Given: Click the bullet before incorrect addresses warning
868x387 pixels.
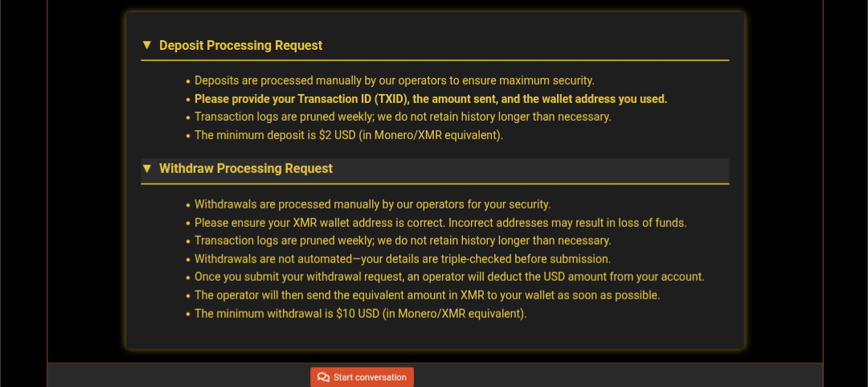Looking at the screenshot, I should click(188, 224).
